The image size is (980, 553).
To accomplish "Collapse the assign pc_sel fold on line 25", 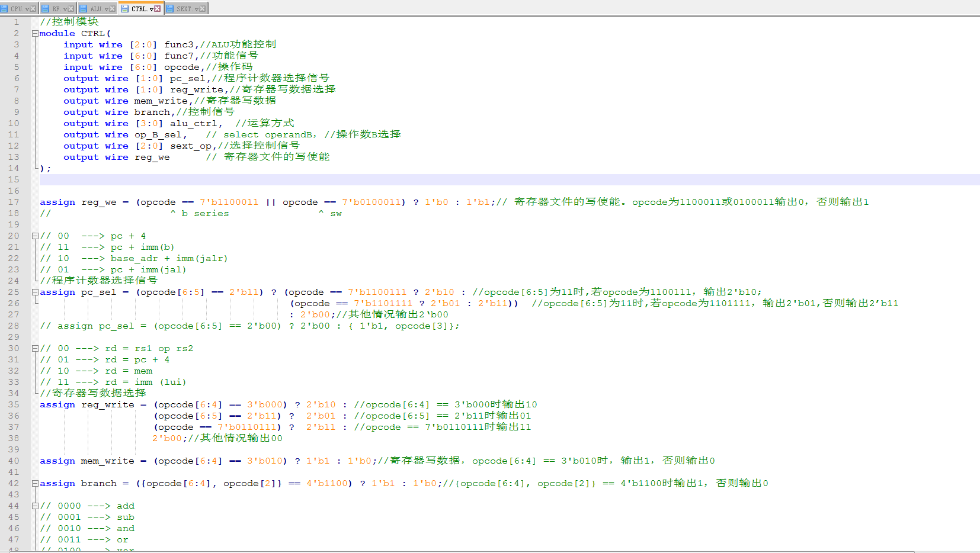I will click(x=35, y=292).
